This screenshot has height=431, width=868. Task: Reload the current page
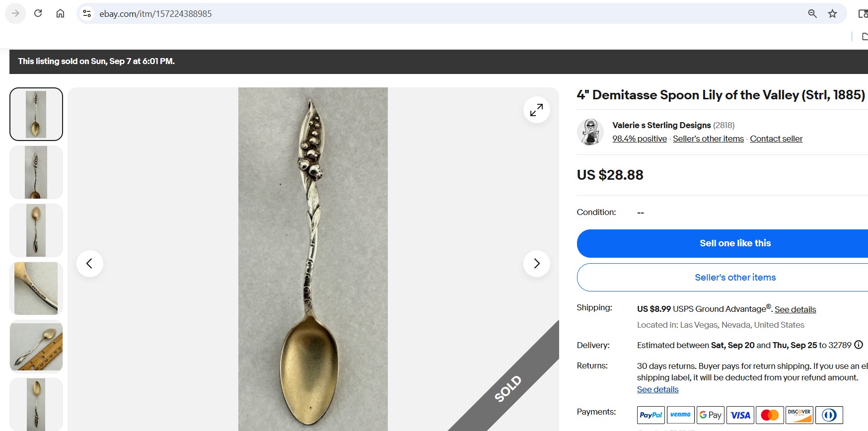38,13
